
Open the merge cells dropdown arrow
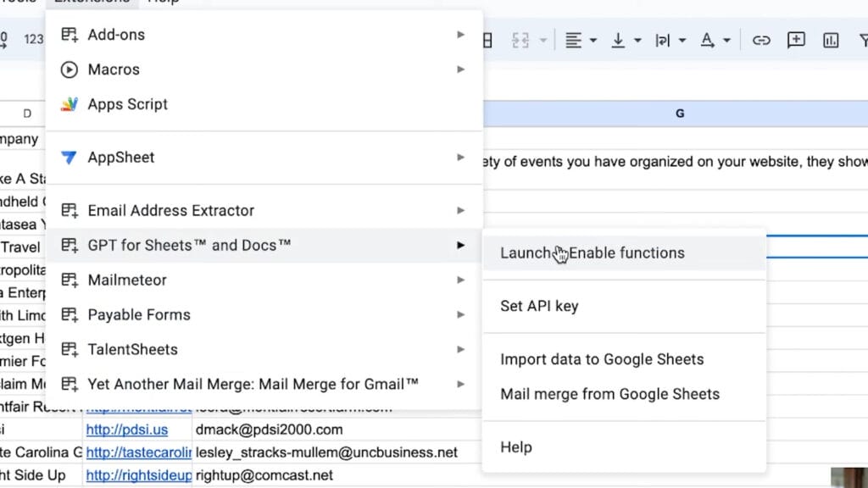coord(543,41)
